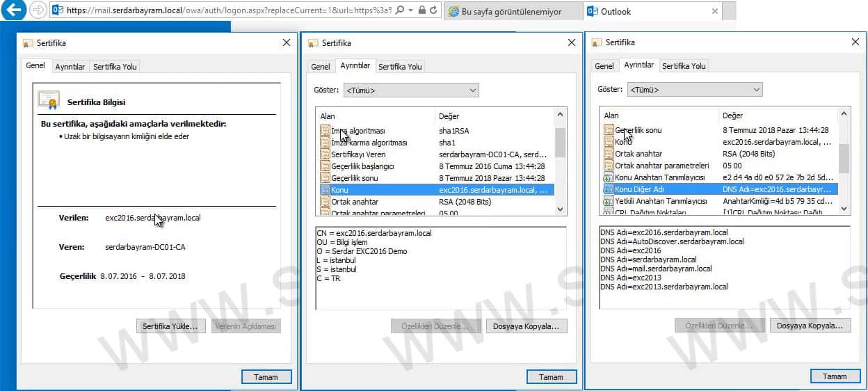Switch to Genel tab in middle dialog
Image resolution: width=868 pixels, height=391 pixels.
coord(321,67)
